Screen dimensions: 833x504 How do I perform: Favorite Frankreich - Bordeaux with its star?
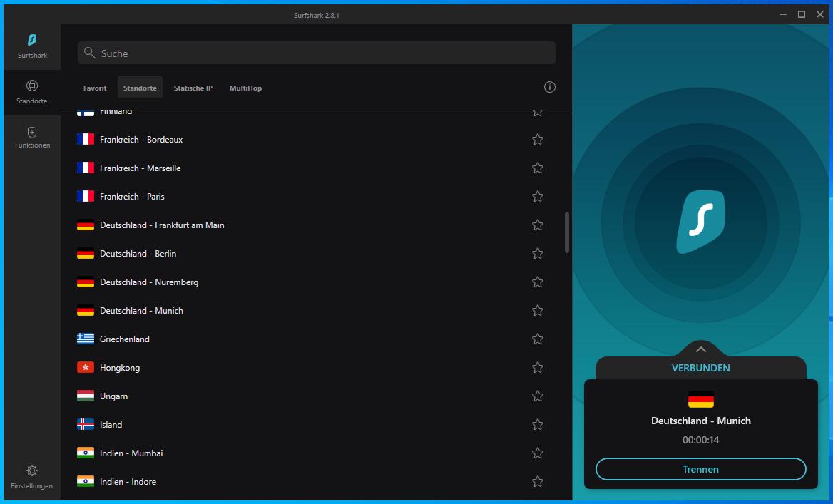coord(538,139)
